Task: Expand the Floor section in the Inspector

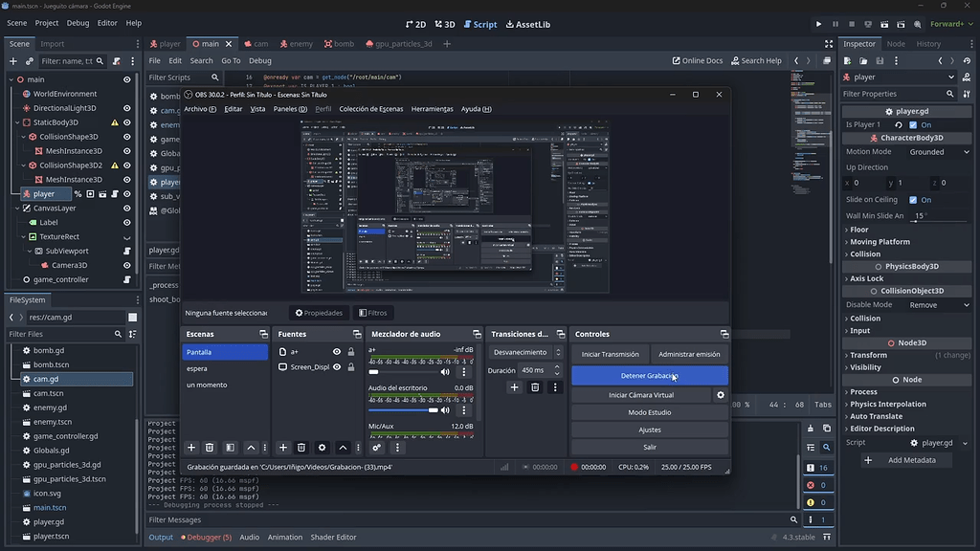Action: pos(859,229)
